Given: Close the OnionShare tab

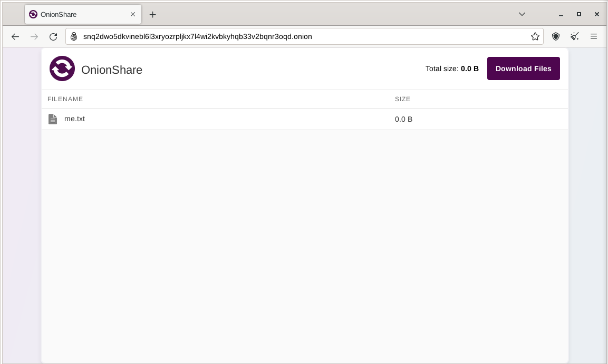Looking at the screenshot, I should (133, 14).
